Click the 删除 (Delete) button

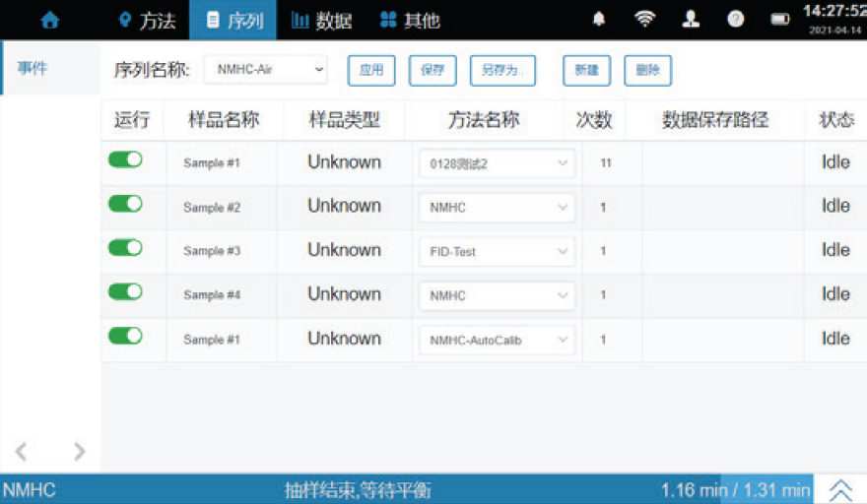pos(648,70)
